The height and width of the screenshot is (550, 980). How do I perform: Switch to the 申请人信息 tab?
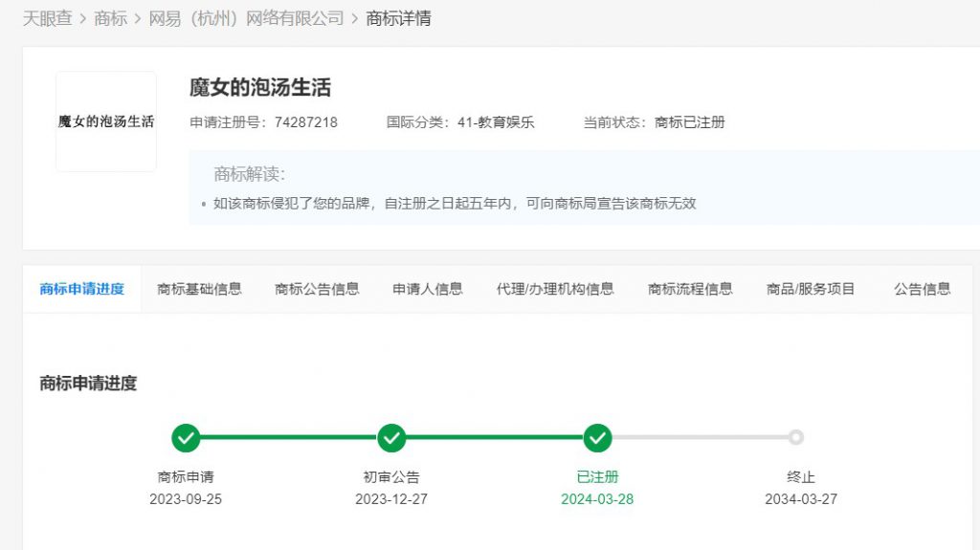428,289
